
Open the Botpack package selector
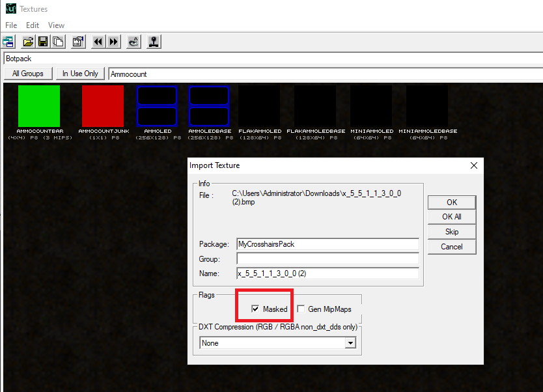click(x=272, y=59)
